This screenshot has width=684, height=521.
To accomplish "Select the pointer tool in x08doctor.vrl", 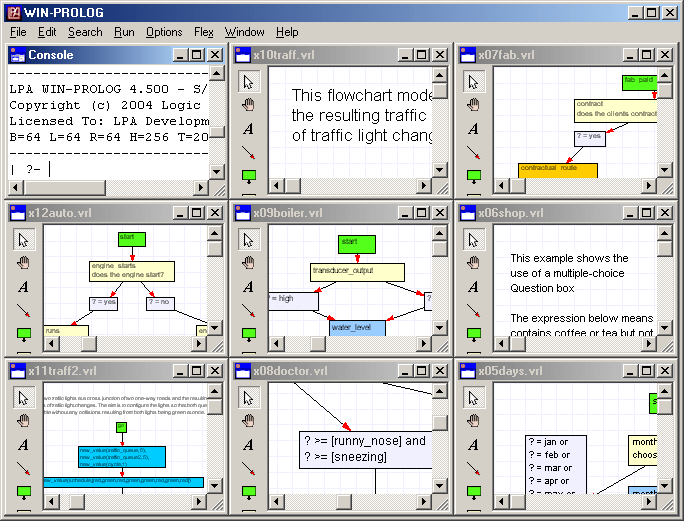I will coord(249,398).
